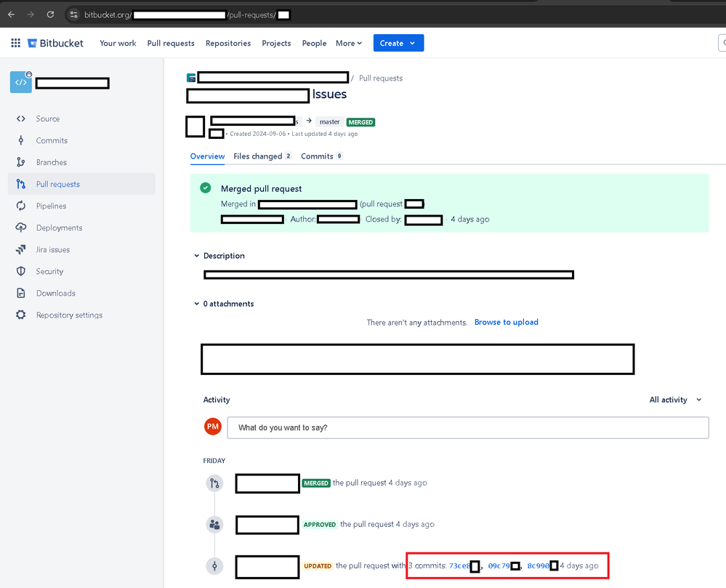Click the repository code avatar icon
The height and width of the screenshot is (588, 726).
(21, 82)
